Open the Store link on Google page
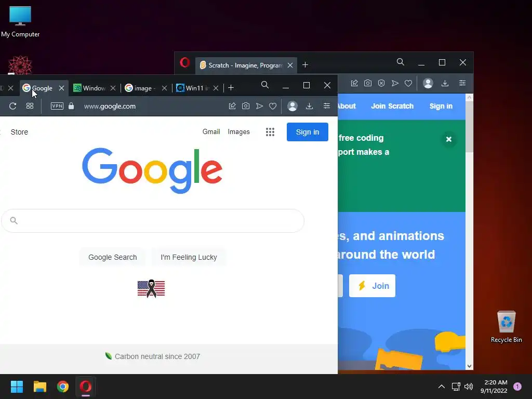The height and width of the screenshot is (399, 532). point(19,132)
